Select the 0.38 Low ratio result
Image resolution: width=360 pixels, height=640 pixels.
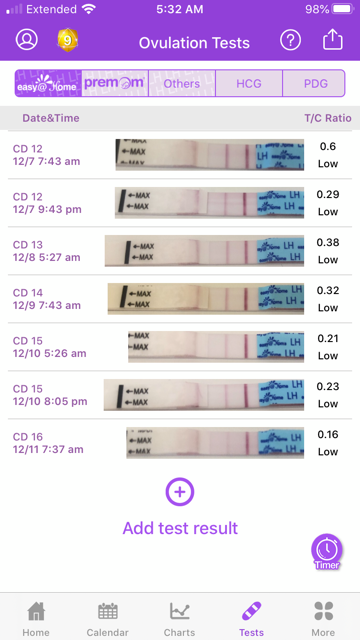pos(328,251)
